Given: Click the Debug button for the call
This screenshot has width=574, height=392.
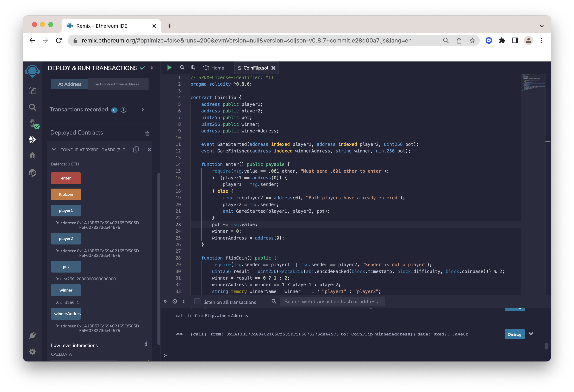Looking at the screenshot, I should [514, 334].
